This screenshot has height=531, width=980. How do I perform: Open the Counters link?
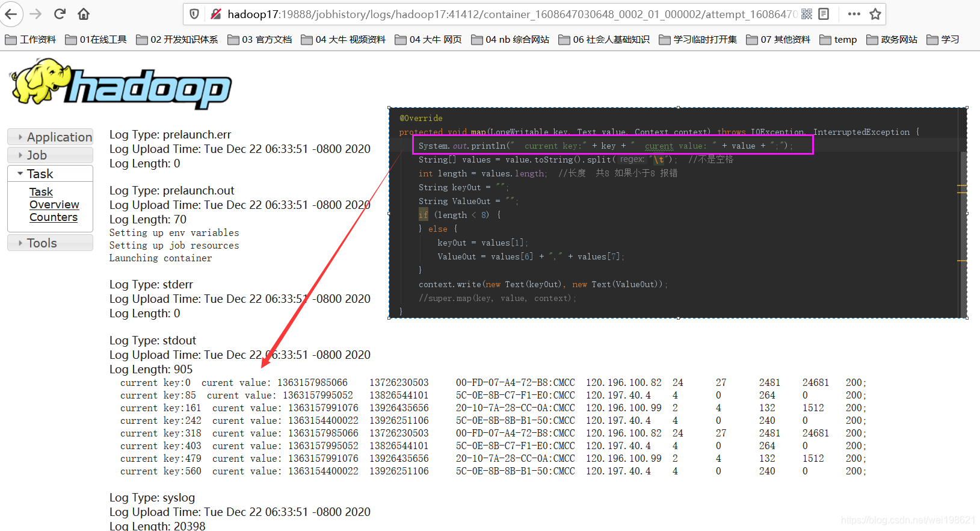(x=54, y=217)
